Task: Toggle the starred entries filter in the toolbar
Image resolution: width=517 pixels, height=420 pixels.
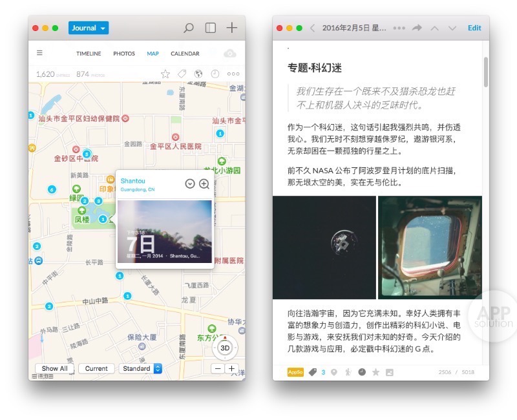Action: 165,74
